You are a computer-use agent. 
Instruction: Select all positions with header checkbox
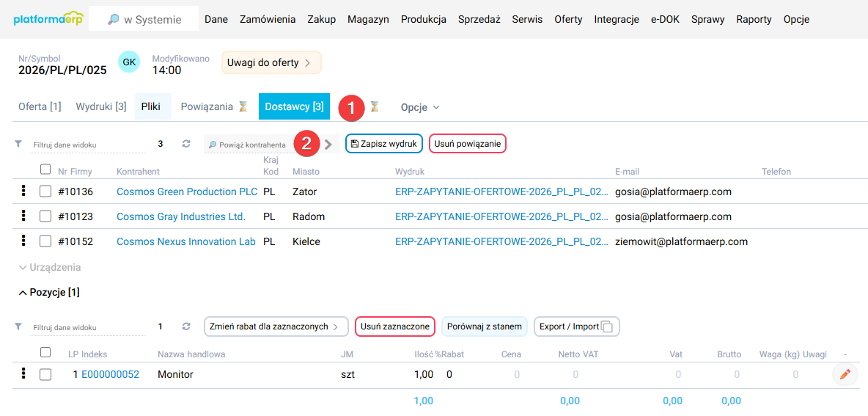(x=45, y=352)
